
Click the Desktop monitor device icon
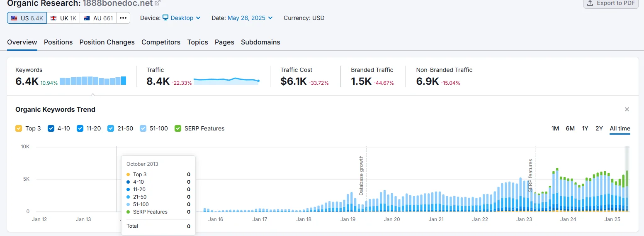pyautogui.click(x=165, y=18)
